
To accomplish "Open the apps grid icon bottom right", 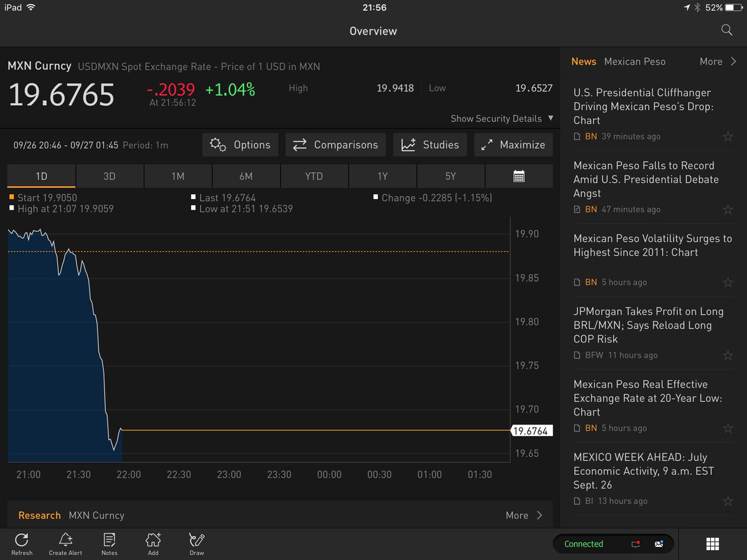I will click(x=712, y=543).
